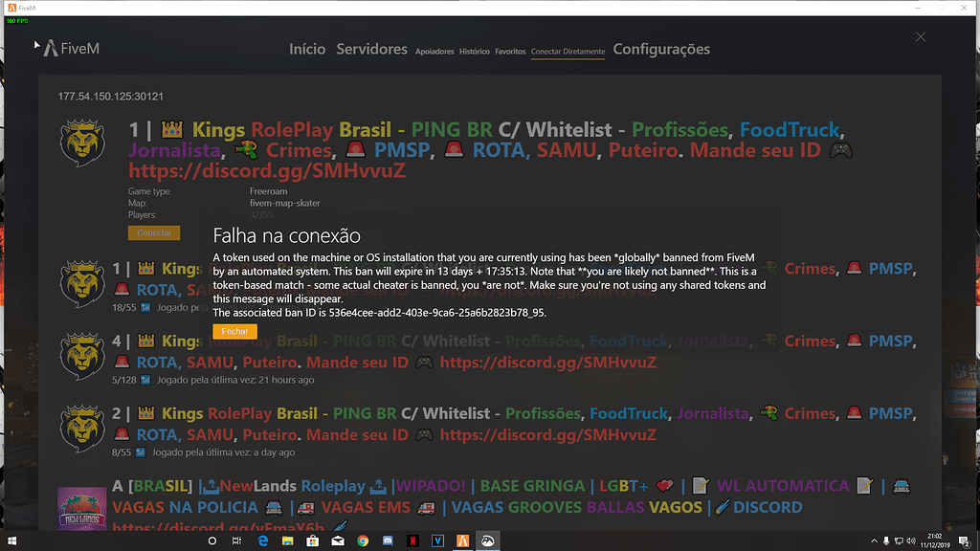
Task: Click the Players capacity bar showing 32/55
Action: 258,214
